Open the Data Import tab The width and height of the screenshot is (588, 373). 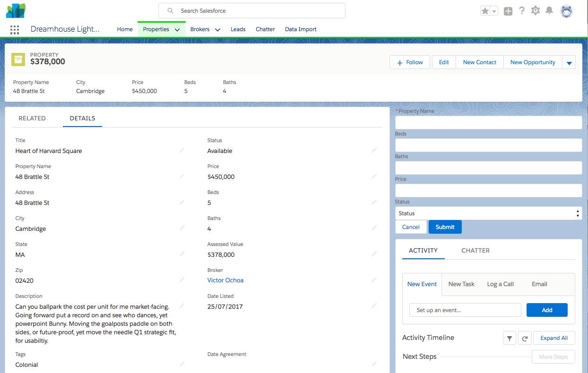pos(301,29)
